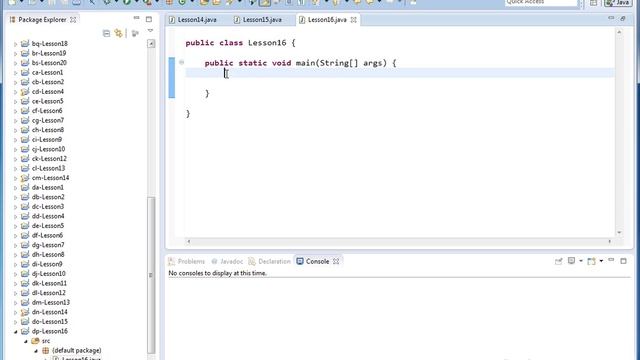Select the dd-Lesson4 project
This screenshot has height=360, width=640.
tap(48, 216)
